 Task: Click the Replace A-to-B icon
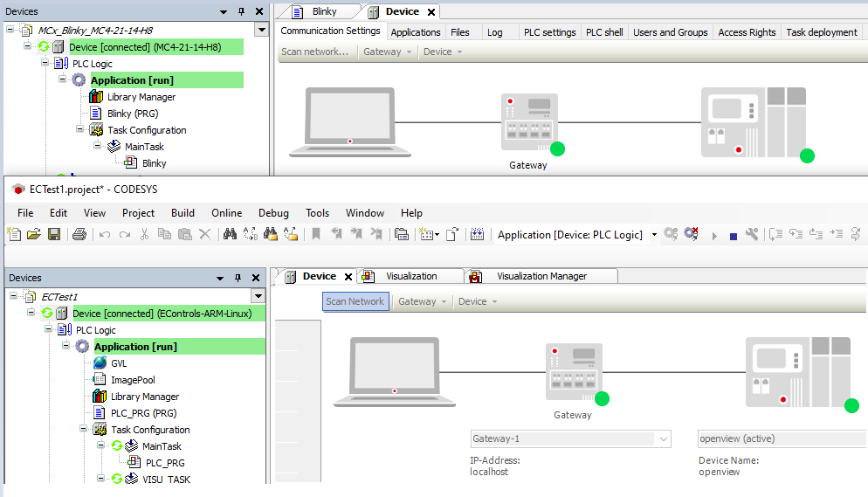tap(251, 234)
